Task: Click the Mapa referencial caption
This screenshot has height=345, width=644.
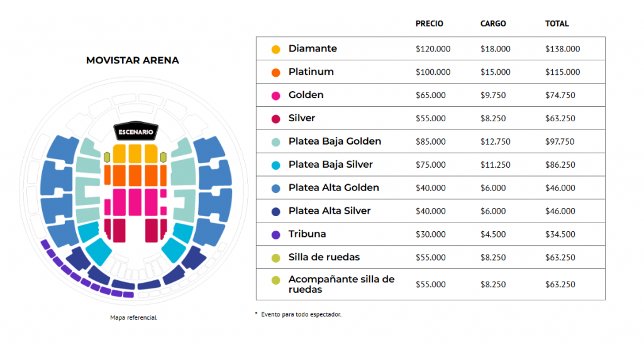Action: 133,317
